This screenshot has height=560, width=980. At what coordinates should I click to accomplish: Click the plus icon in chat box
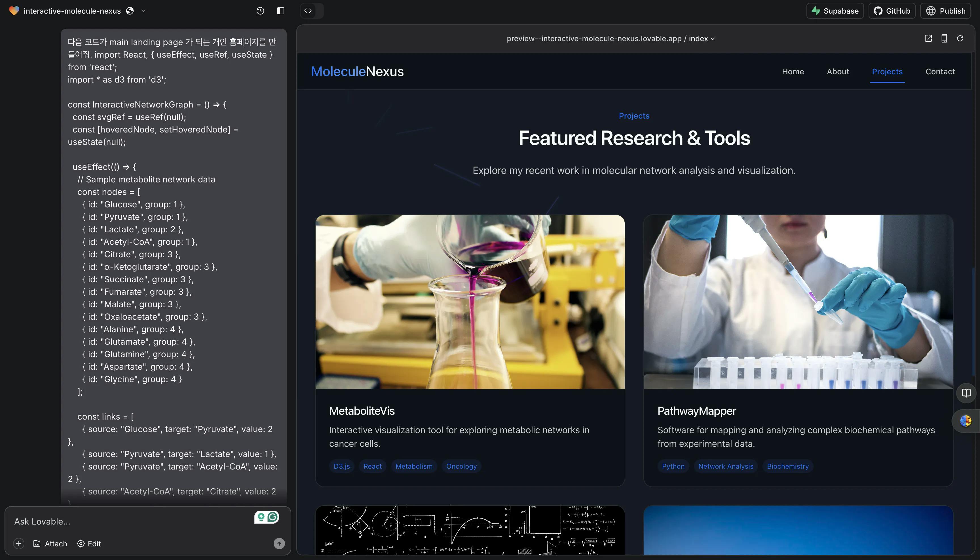(x=18, y=544)
